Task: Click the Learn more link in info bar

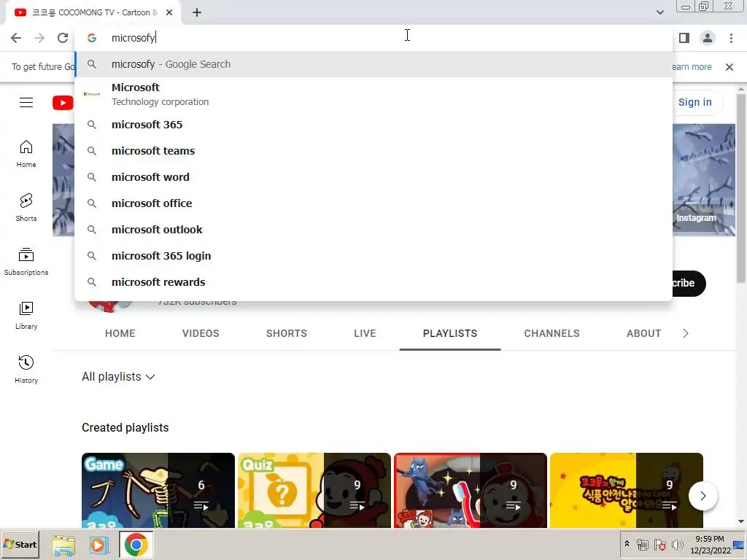Action: [692, 67]
